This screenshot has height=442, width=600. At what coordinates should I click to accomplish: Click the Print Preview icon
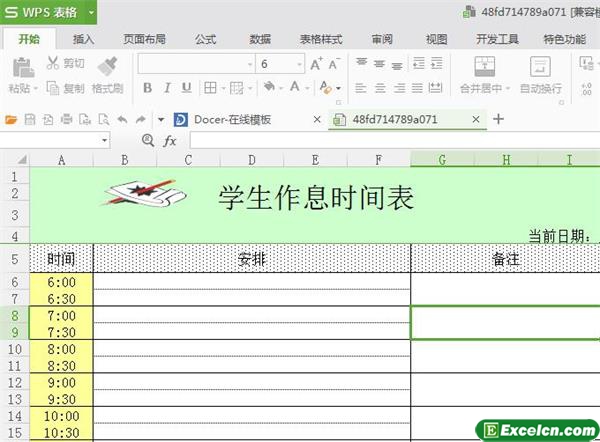pos(104,120)
